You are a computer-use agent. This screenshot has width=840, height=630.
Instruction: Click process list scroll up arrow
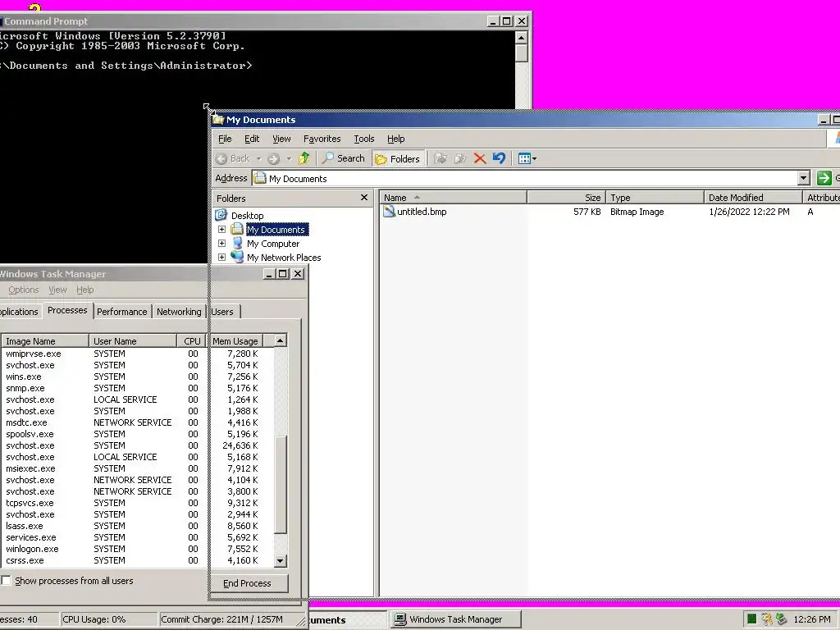pyautogui.click(x=281, y=340)
